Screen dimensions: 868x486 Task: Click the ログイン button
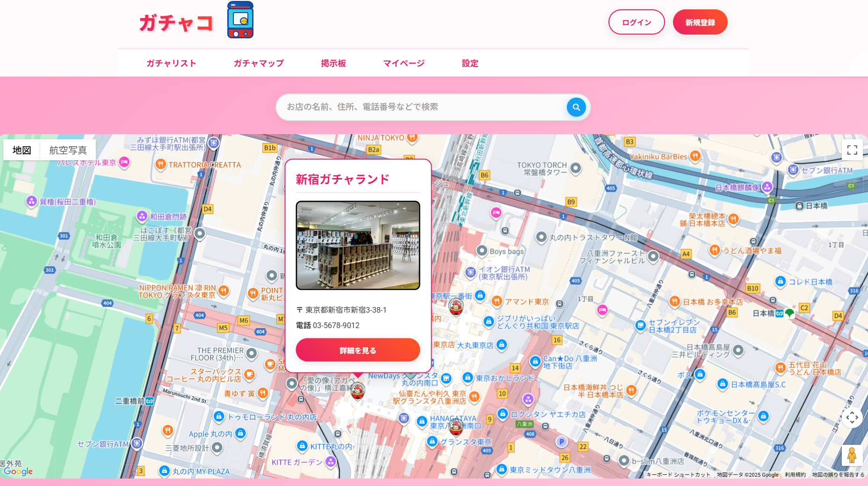point(636,21)
